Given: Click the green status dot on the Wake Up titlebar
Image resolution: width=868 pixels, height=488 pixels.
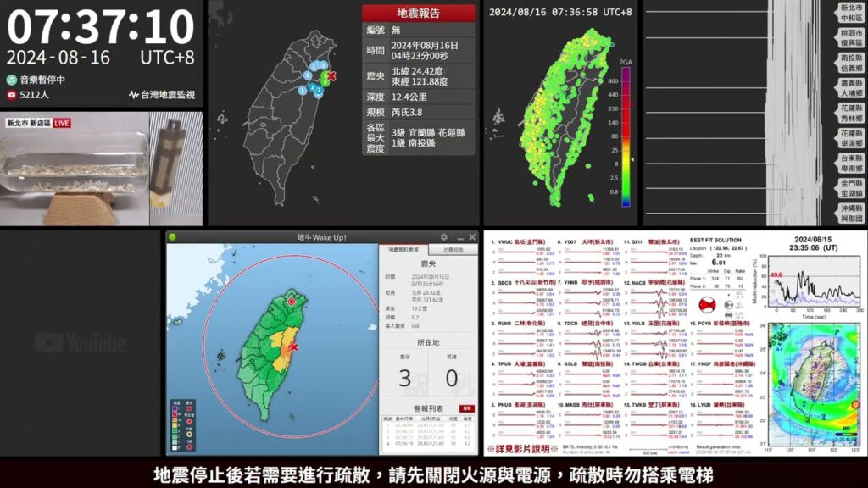Looking at the screenshot, I should click(173, 236).
